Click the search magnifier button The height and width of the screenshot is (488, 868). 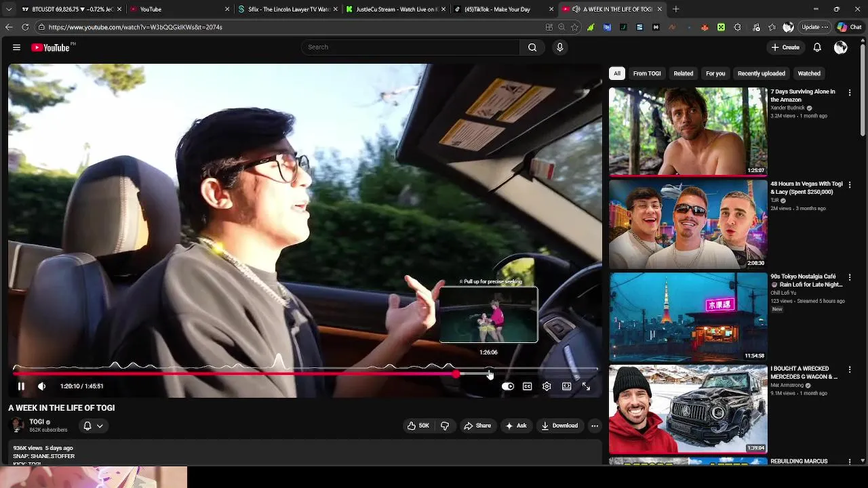(x=532, y=47)
